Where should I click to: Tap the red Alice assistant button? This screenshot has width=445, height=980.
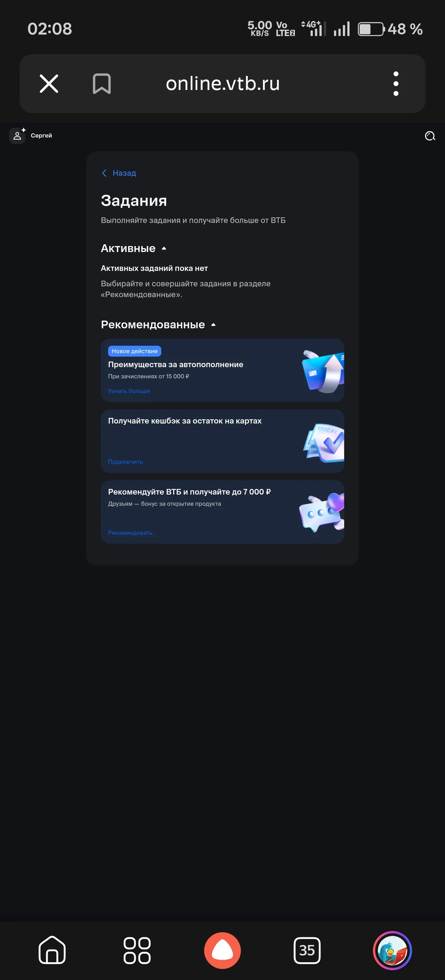point(222,950)
